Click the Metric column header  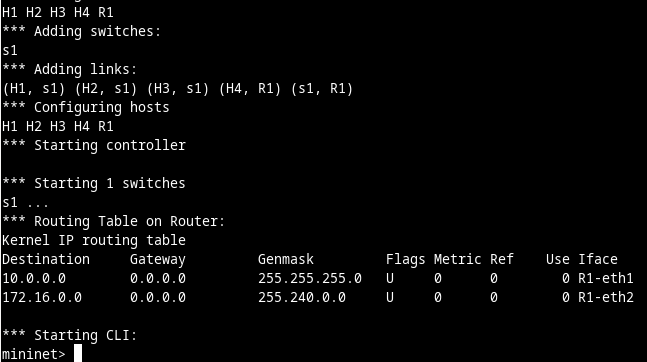[x=458, y=260]
